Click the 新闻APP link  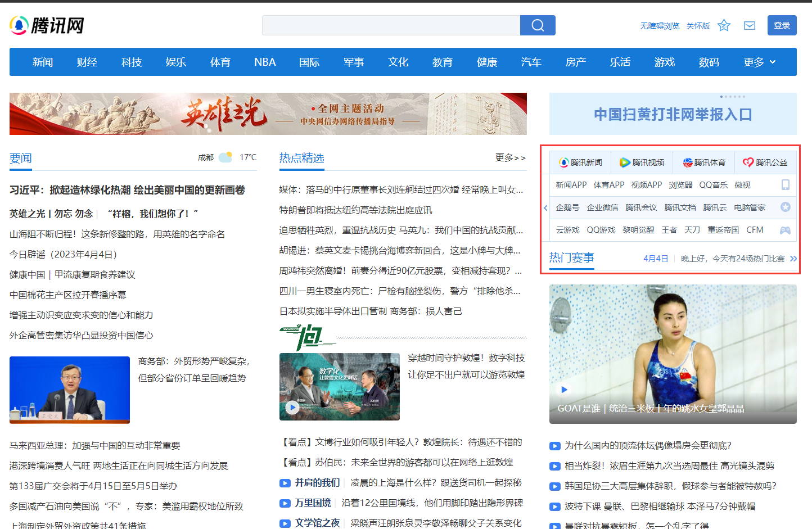571,185
